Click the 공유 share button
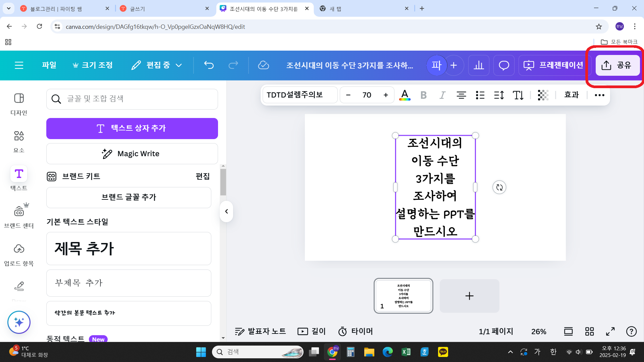The image size is (644, 362). click(x=617, y=65)
